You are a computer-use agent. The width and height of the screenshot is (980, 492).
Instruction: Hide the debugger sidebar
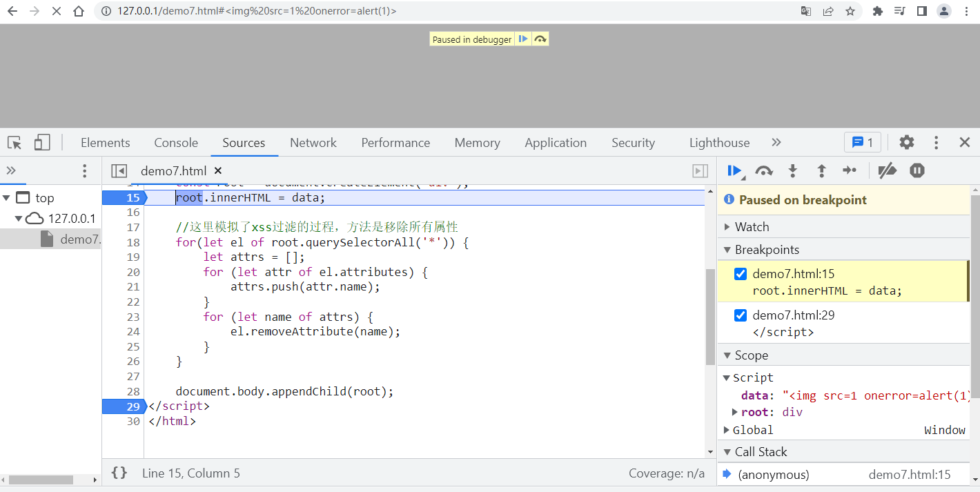[700, 170]
